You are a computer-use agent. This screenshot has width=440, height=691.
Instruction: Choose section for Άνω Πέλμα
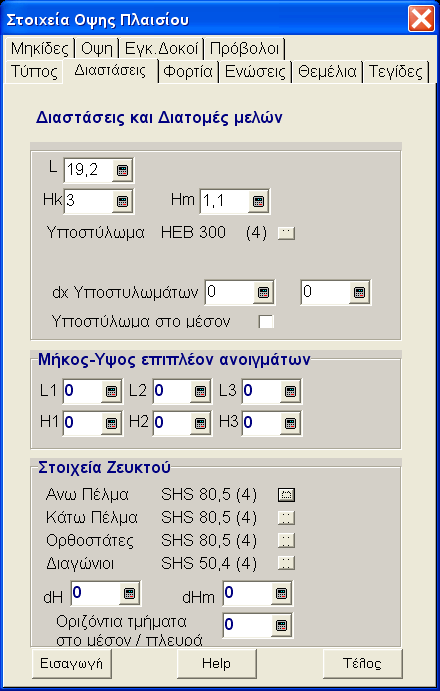[286, 495]
